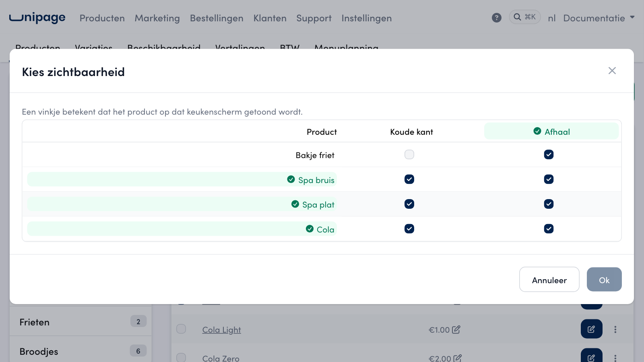The width and height of the screenshot is (644, 362).
Task: Toggle Koude kant for Spa bruis
Action: [409, 179]
